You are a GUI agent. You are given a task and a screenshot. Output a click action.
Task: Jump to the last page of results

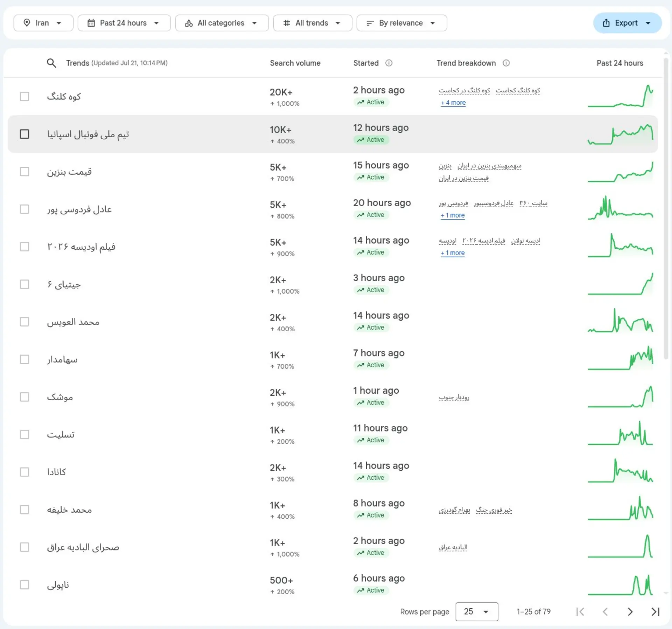655,612
